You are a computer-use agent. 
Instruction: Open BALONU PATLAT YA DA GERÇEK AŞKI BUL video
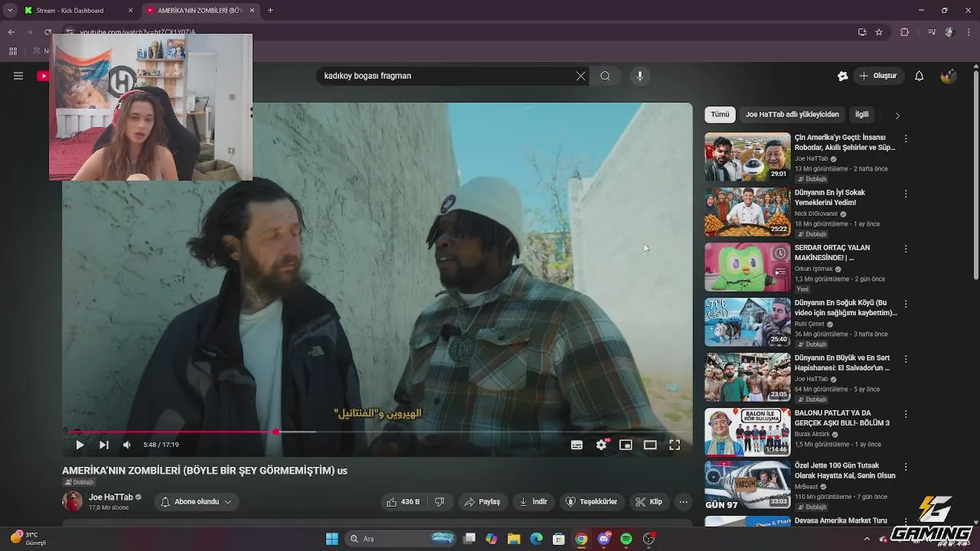coord(747,432)
